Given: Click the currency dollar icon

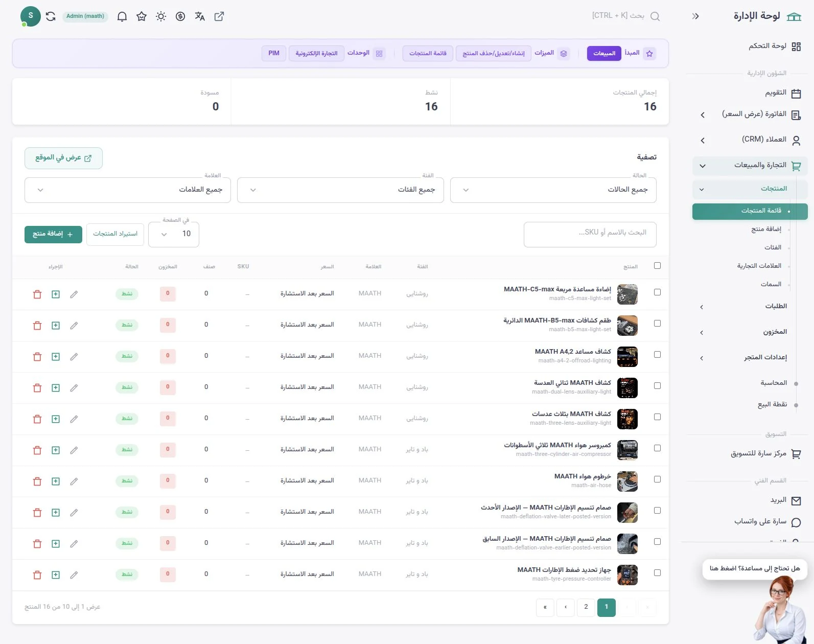Looking at the screenshot, I should (x=180, y=16).
